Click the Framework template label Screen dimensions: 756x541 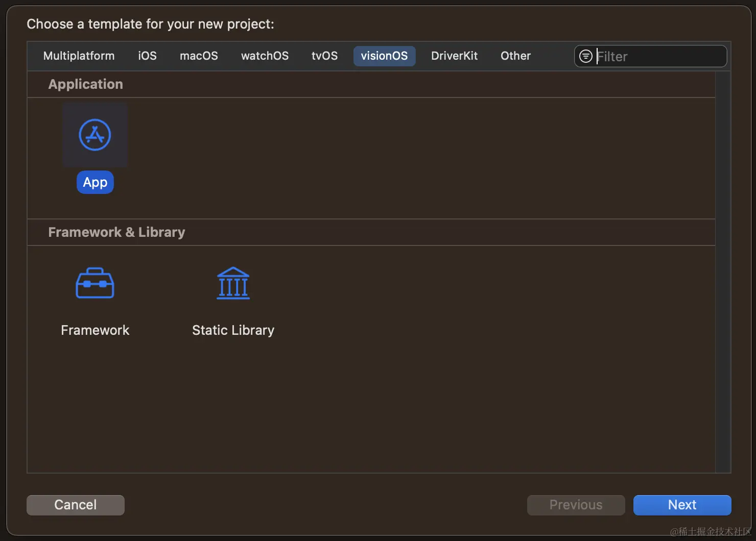click(95, 330)
